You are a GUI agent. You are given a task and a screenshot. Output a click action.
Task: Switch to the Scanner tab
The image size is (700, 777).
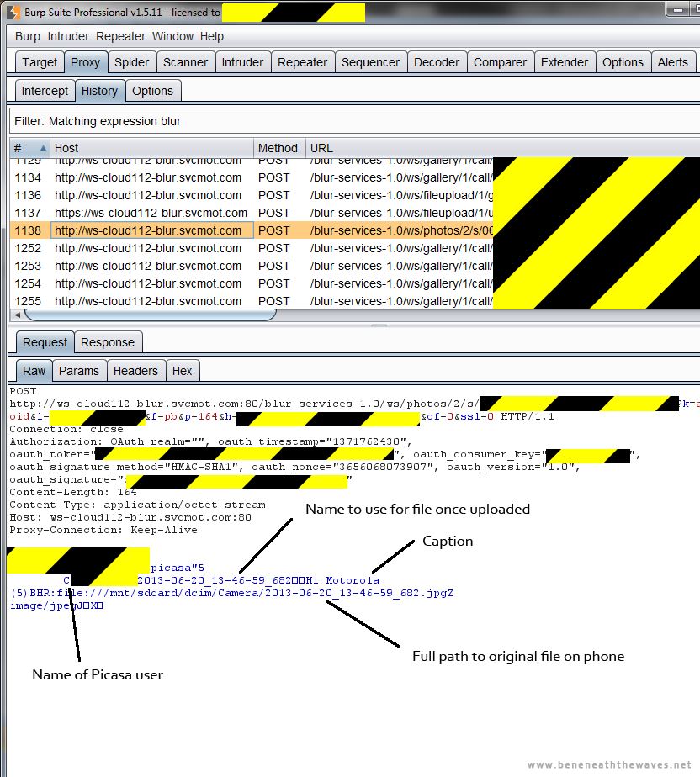coord(185,62)
